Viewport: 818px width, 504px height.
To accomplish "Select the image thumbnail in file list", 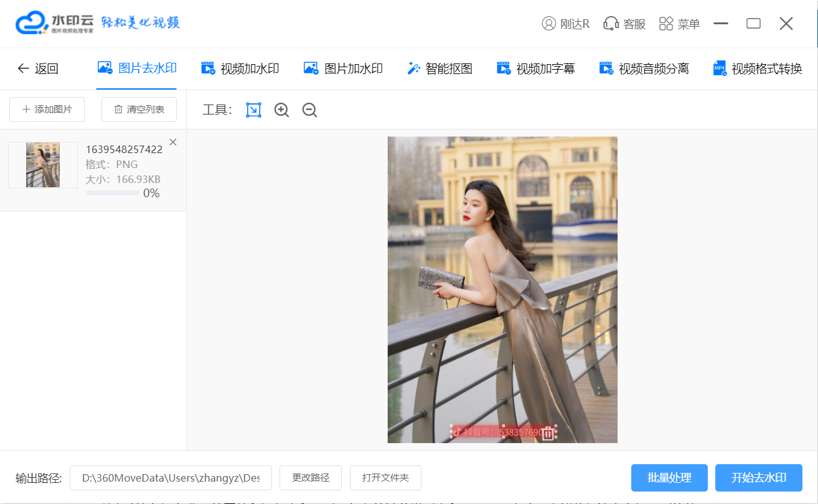I will coord(43,165).
